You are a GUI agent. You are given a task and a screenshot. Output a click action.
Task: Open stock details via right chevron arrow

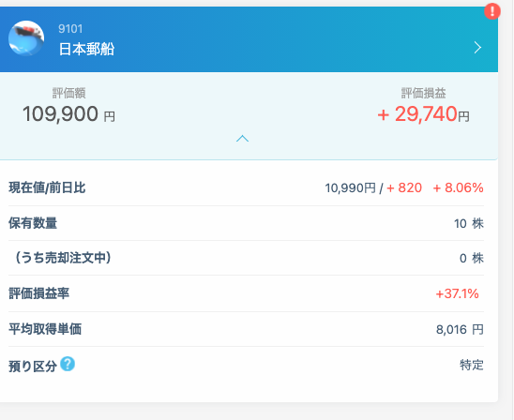pos(477,48)
